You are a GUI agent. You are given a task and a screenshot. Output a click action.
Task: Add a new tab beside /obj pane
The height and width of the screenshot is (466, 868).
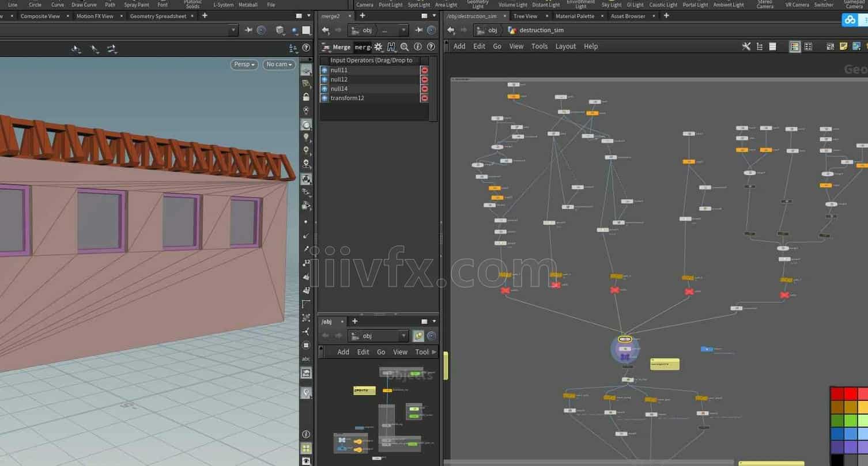pos(354,321)
